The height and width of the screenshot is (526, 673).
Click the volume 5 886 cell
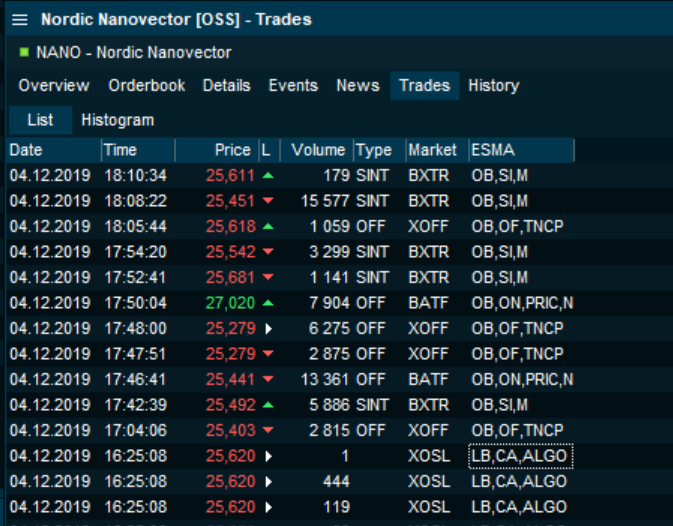click(330, 405)
